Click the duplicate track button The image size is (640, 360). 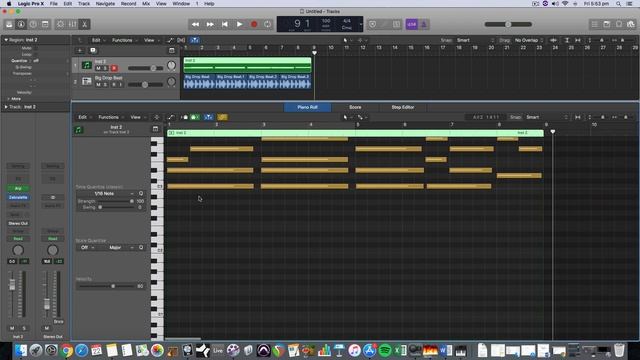[x=93, y=51]
